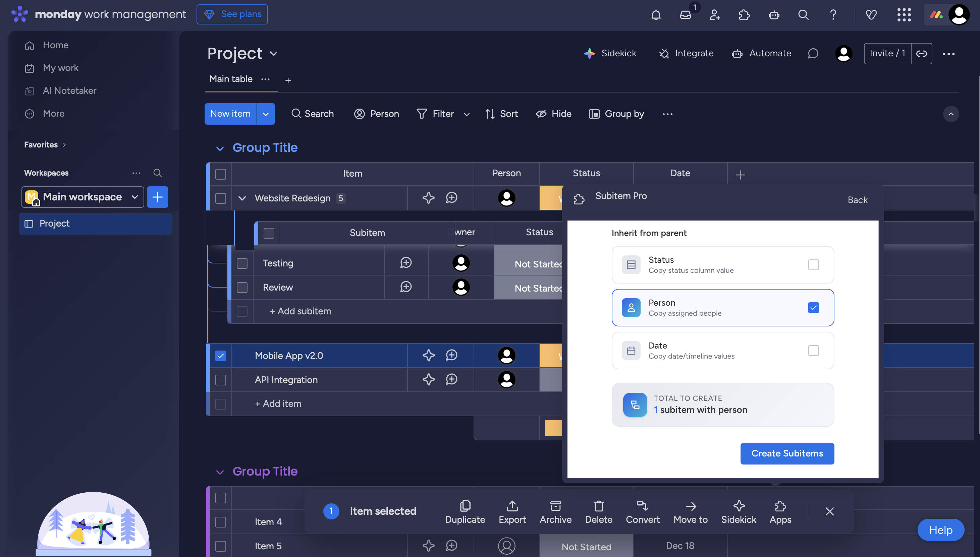Viewport: 980px width, 557px height.
Task: Collapse the Website Redesign subitems
Action: point(242,198)
